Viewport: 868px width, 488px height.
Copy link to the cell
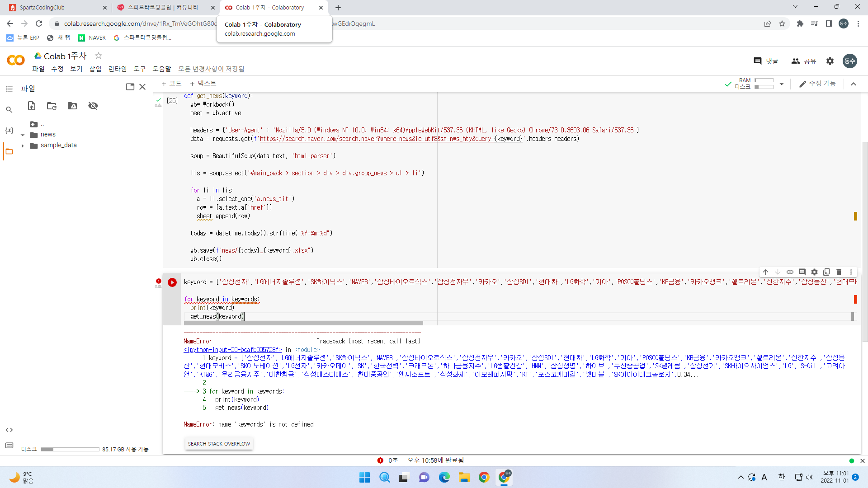click(x=790, y=272)
